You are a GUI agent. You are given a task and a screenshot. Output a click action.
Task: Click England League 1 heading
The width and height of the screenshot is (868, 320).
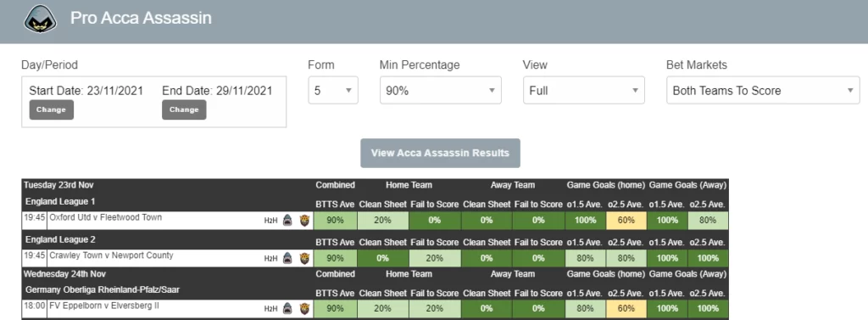pos(60,202)
